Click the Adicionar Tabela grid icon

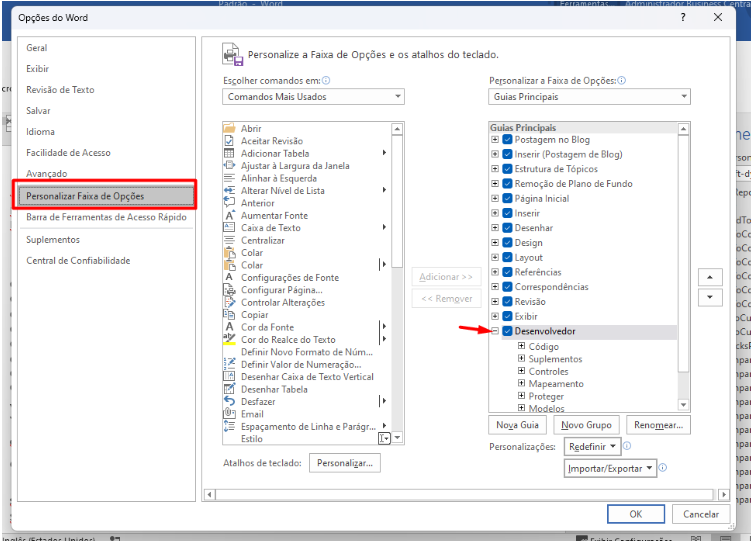[x=230, y=153]
